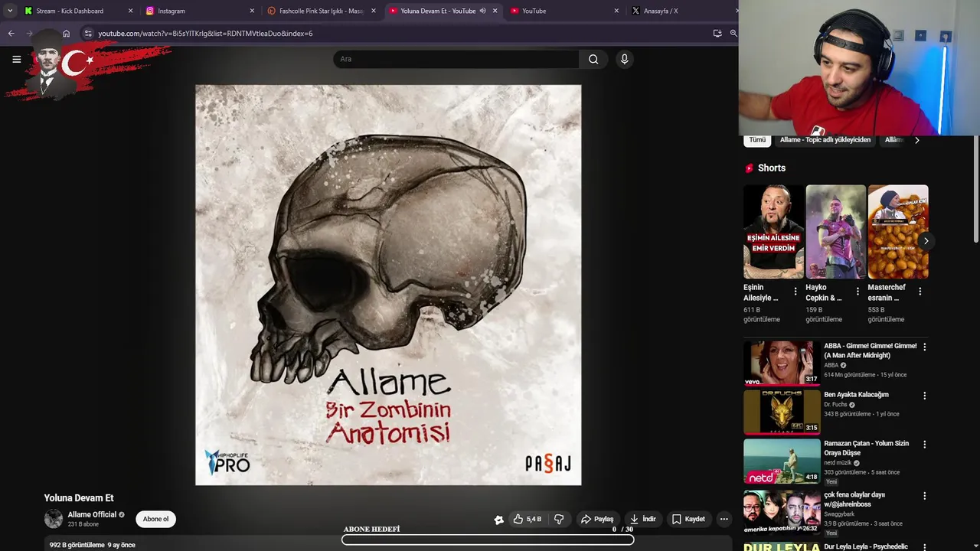The width and height of the screenshot is (980, 551).
Task: Open options for Eşinin Ailesiyle short
Action: [x=795, y=292]
